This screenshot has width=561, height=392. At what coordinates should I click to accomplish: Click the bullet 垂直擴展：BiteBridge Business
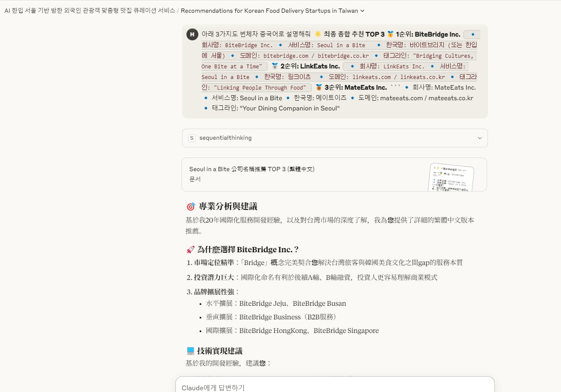point(272,317)
